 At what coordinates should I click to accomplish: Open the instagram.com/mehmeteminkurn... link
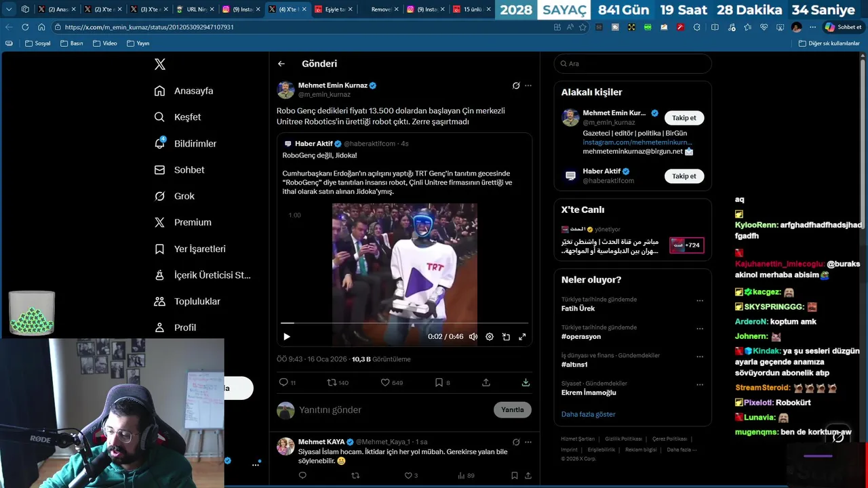[x=637, y=142]
